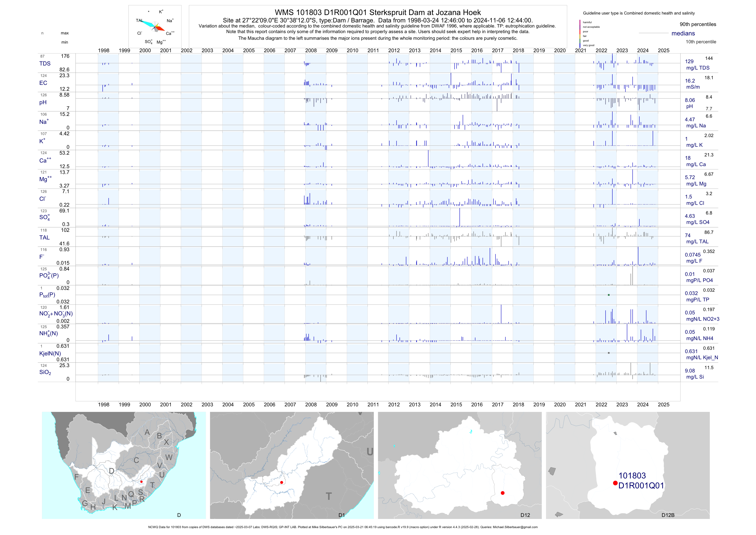Open the South Africa drainage regions map
Screen dimensions: 756x535
coord(124,465)
